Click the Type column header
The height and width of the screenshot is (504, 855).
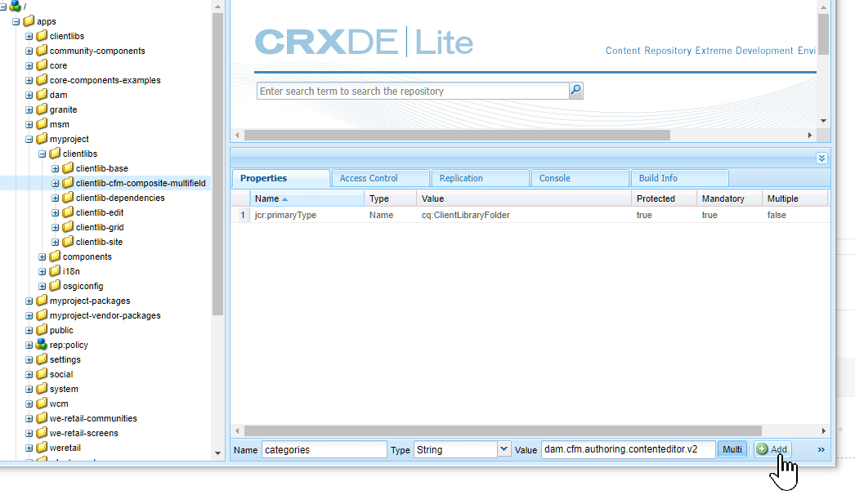pos(391,198)
